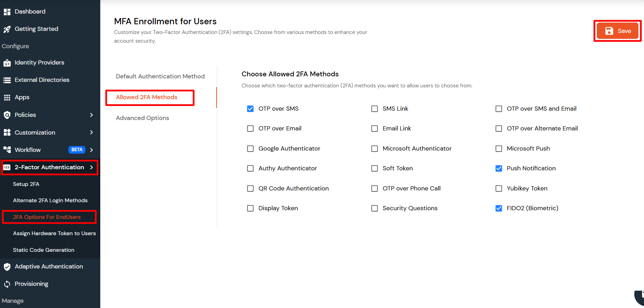Open the chat widget at bottom-right corner
The height and width of the screenshot is (308, 644).
click(639, 298)
